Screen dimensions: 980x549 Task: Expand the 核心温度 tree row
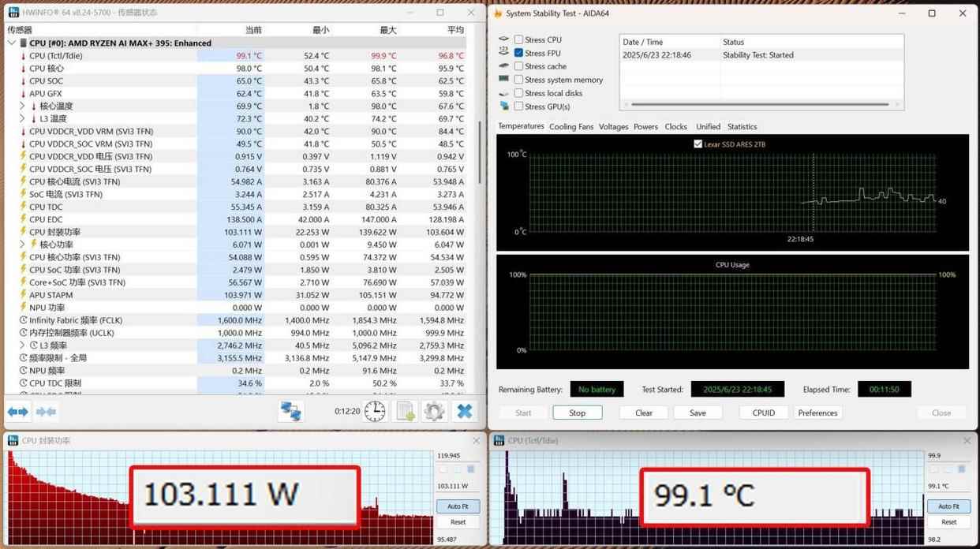pos(22,106)
